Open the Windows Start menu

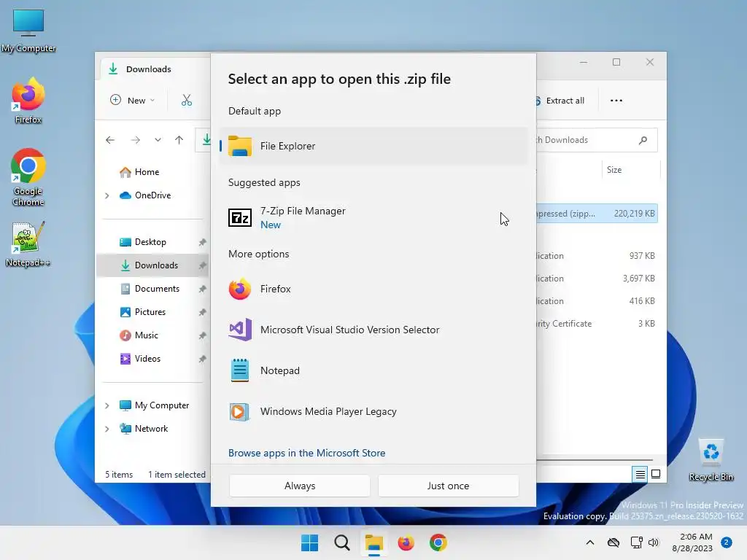point(309,542)
